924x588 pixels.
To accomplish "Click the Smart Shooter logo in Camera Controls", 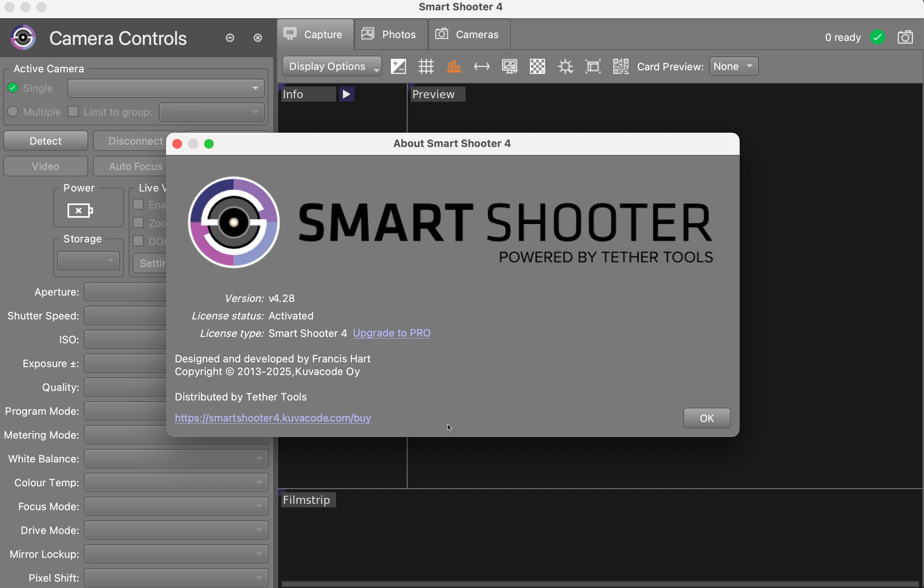I will coord(23,38).
